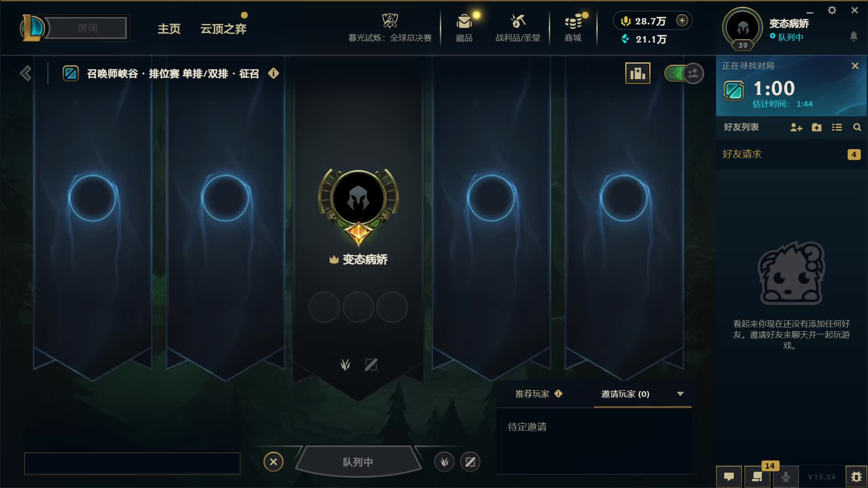Switch to the 云顶之弈 tab
Image resolution: width=868 pixels, height=488 pixels.
pos(223,29)
